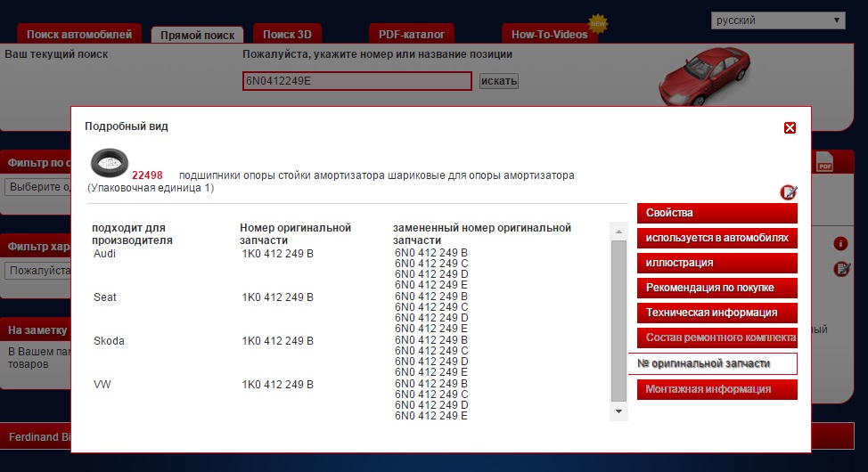Viewport: 868px width, 472px height.
Task: Open the part thumbnail image for 22498
Action: tap(110, 163)
